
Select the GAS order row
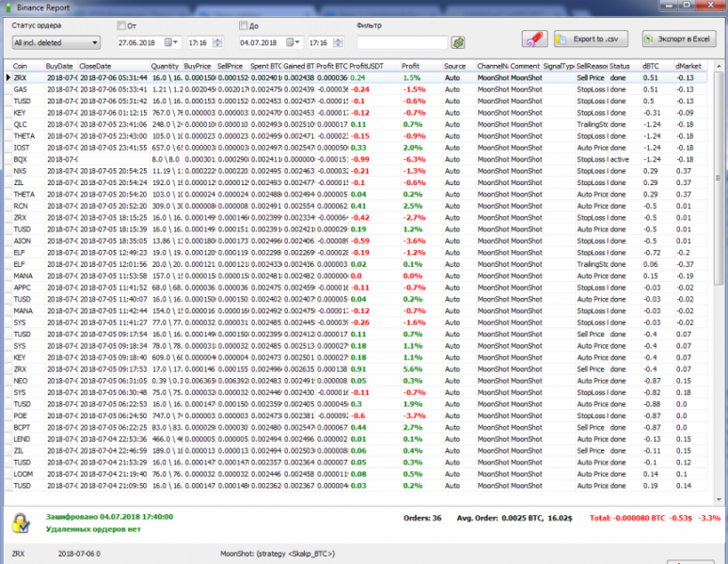(x=356, y=89)
